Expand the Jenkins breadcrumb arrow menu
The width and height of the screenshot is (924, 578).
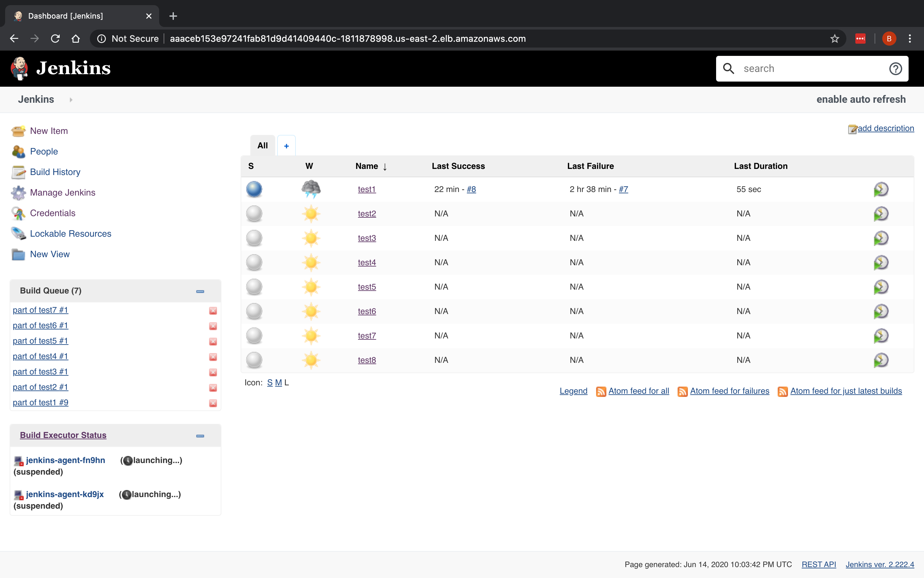71,100
